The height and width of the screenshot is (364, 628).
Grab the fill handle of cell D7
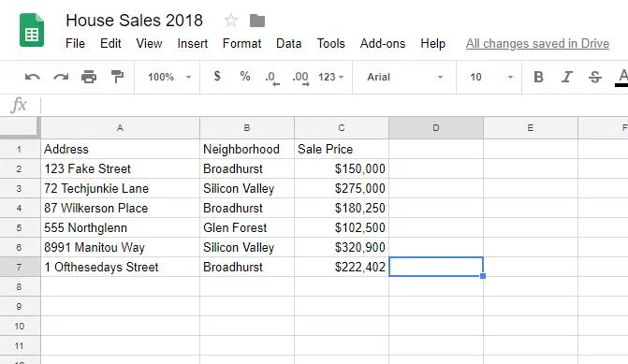pyautogui.click(x=483, y=276)
